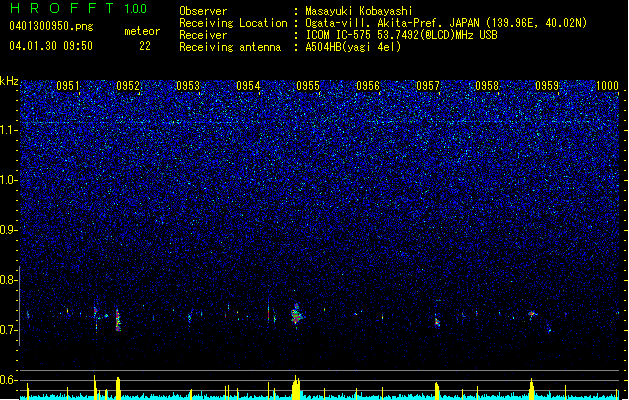This screenshot has height=400, width=629.
Task: Click the 'Receiving antenna' field label
Action: click(x=230, y=47)
